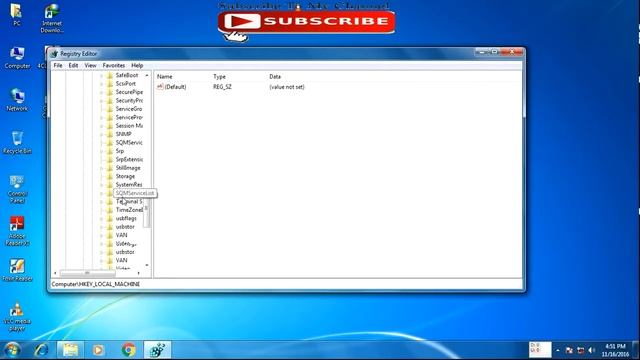Image resolution: width=640 pixels, height=360 pixels.
Task: Select the Foxit Reader desktop icon
Action: click(x=17, y=270)
